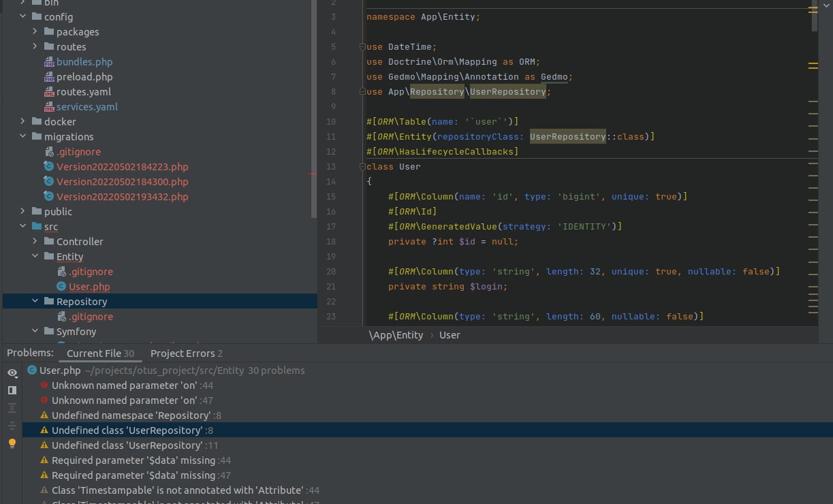This screenshot has width=833, height=504.
Task: Expand the routes folder
Action: tap(35, 47)
